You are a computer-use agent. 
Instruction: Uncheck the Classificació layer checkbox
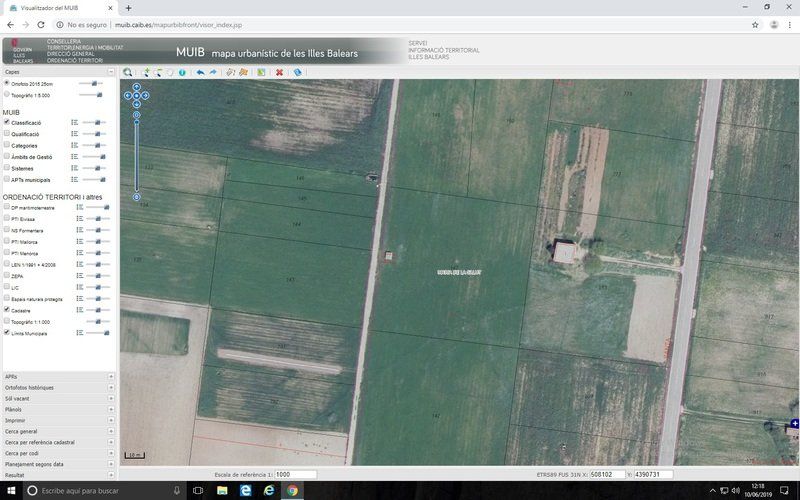point(7,122)
